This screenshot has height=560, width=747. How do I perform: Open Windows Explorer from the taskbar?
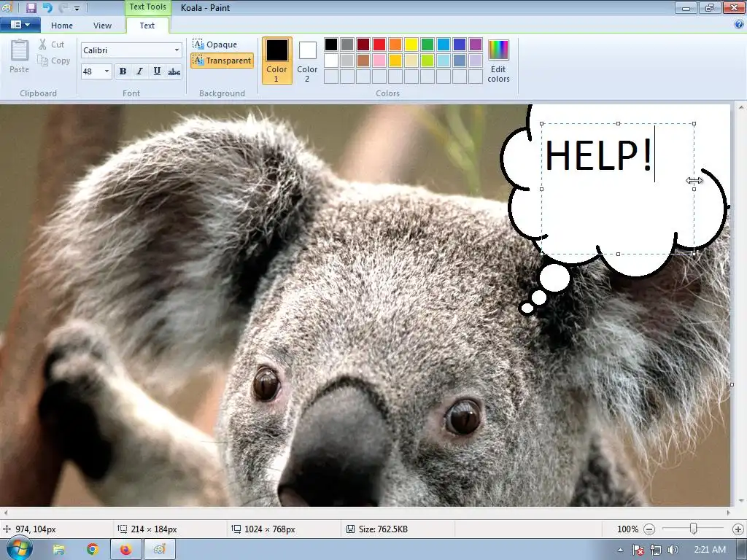click(x=59, y=550)
